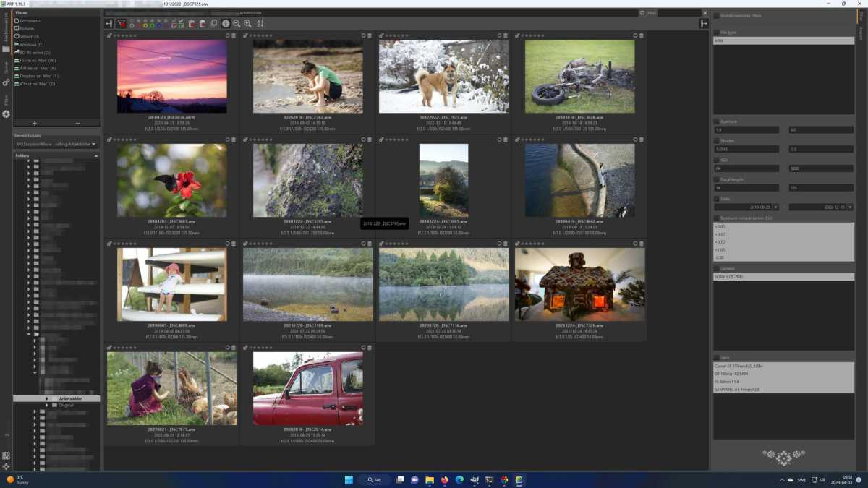
Task: Open the sort order icon in toolbar
Action: coord(260,24)
